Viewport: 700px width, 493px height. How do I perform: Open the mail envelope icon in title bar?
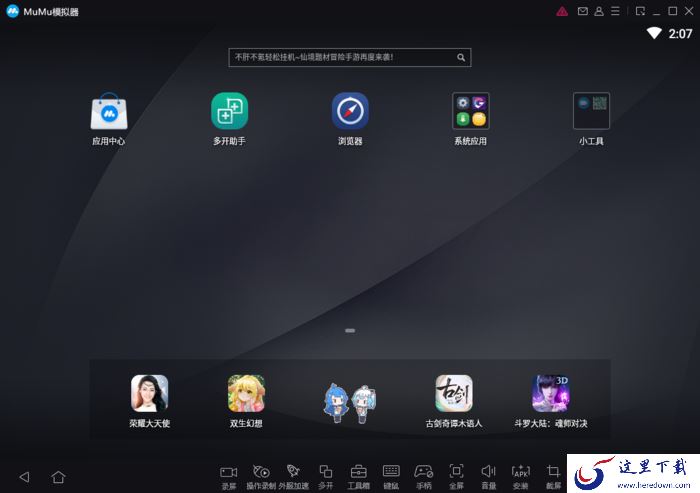(x=583, y=11)
